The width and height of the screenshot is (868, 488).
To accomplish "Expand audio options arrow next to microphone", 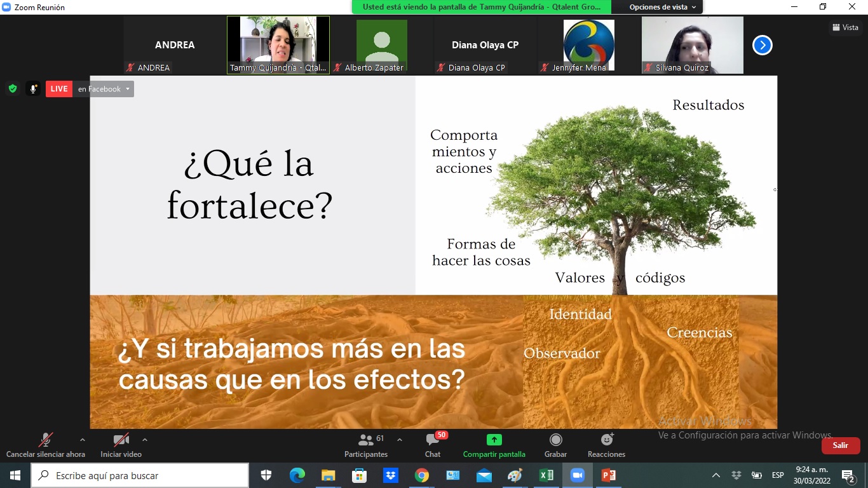I will 82,440.
